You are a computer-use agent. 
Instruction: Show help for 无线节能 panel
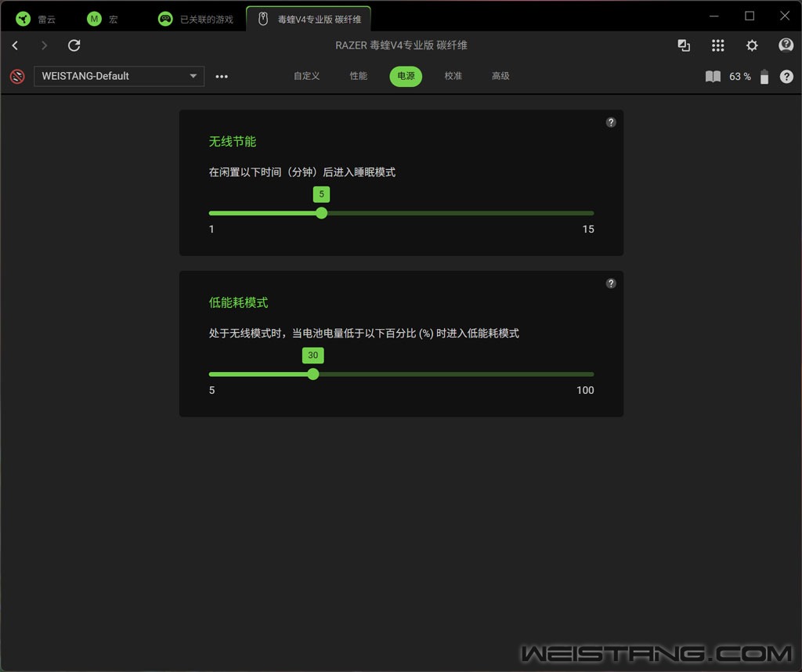click(611, 122)
